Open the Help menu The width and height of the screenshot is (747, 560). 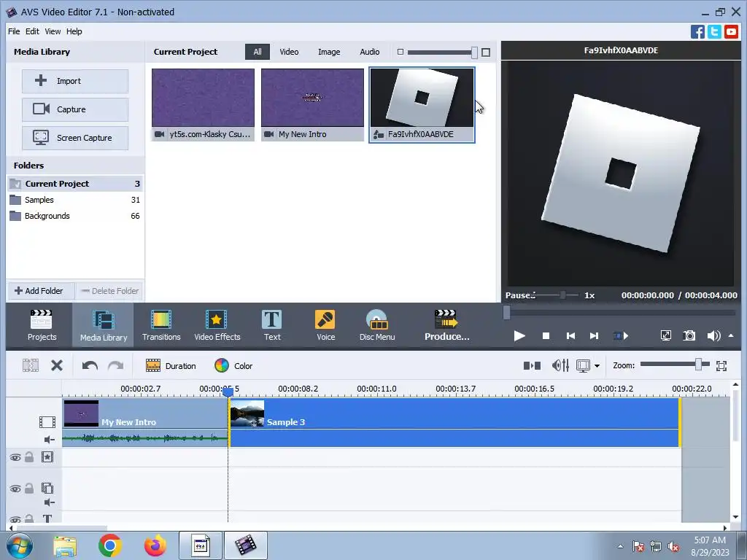(x=74, y=31)
